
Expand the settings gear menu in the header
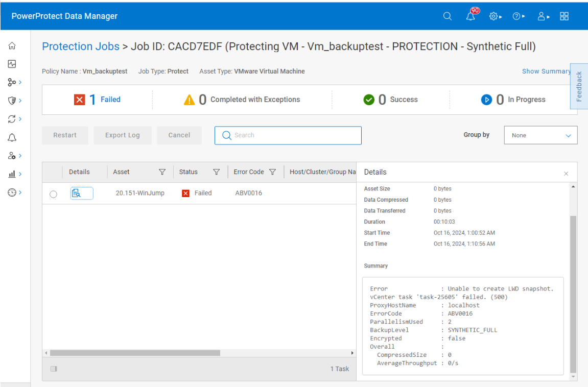click(493, 16)
